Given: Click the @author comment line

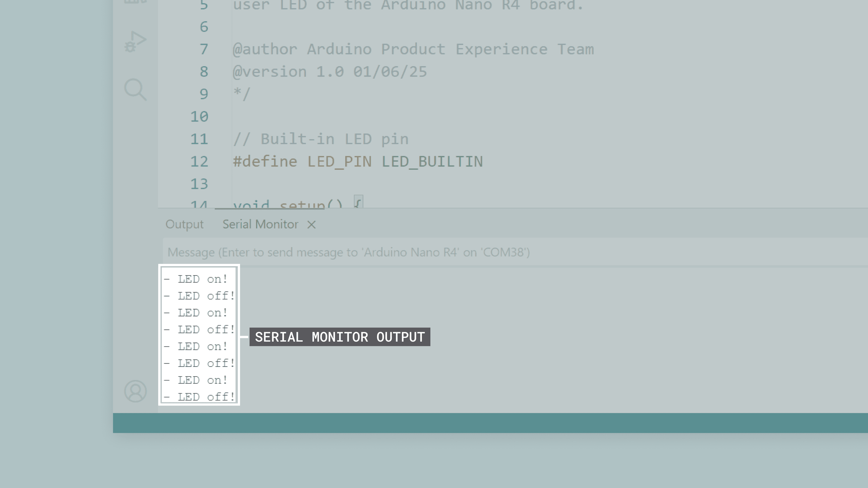Looking at the screenshot, I should tap(413, 49).
